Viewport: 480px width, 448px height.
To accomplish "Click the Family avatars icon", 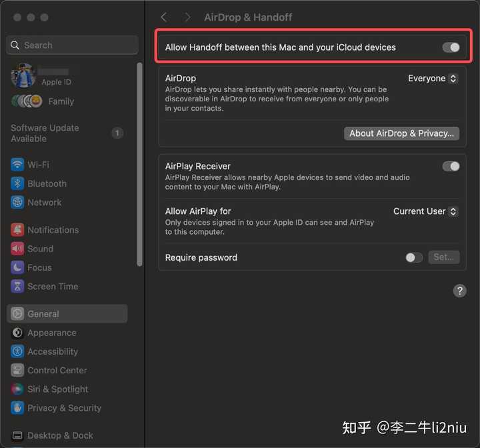I will [x=27, y=101].
